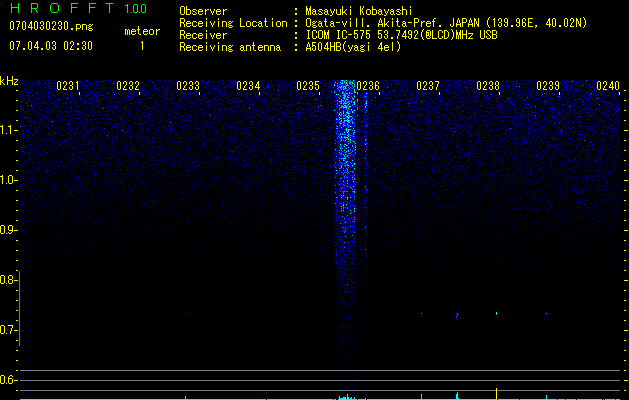Click the ICOM IC-575 receiver details
629x400 pixels.
[x=401, y=35]
